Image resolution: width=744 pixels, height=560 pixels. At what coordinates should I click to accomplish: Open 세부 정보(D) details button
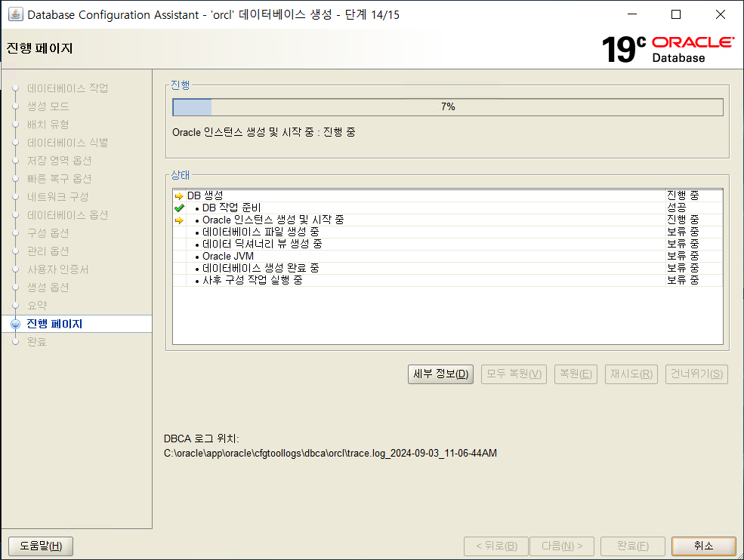coord(440,374)
